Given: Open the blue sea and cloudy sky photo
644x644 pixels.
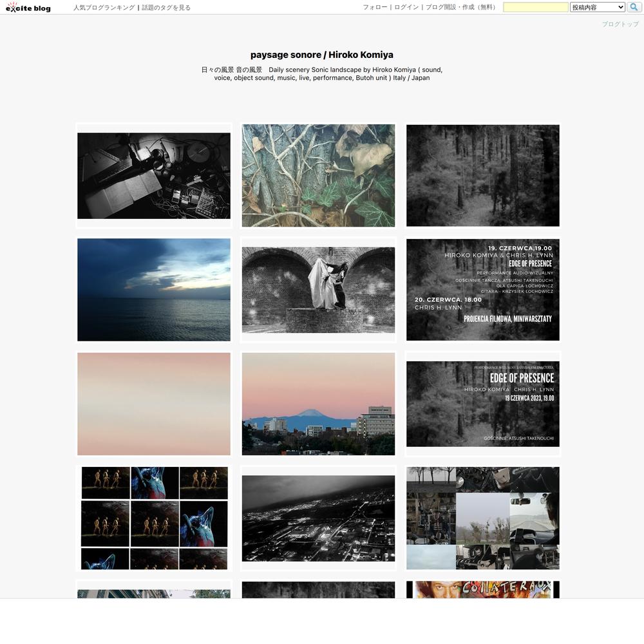Looking at the screenshot, I should tap(154, 290).
